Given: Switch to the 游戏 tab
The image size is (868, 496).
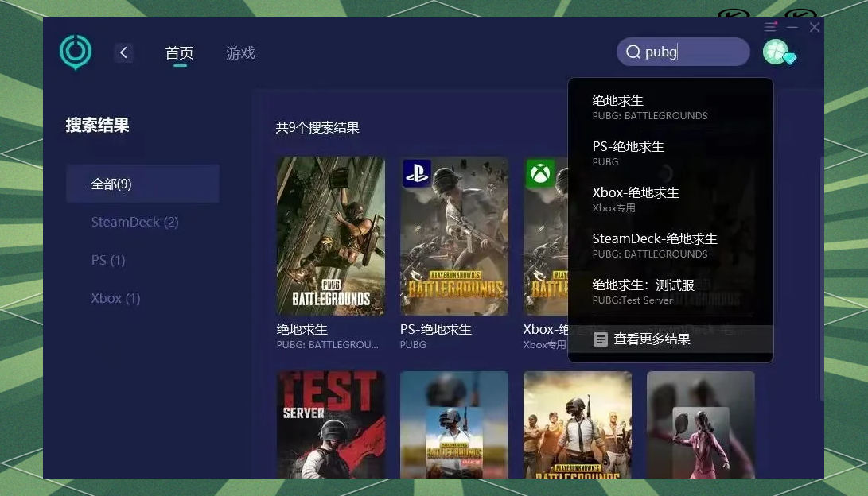Looking at the screenshot, I should 240,53.
